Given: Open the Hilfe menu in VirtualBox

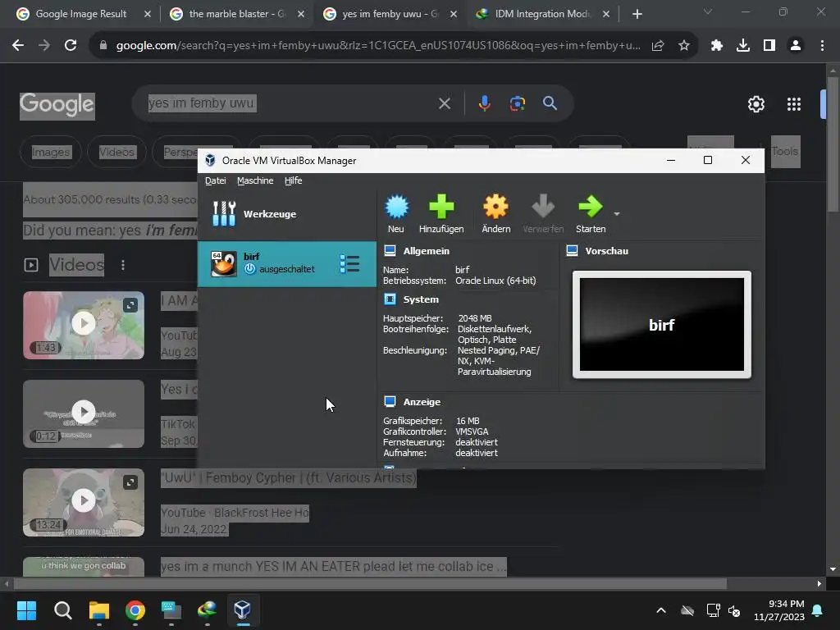Looking at the screenshot, I should click(293, 180).
